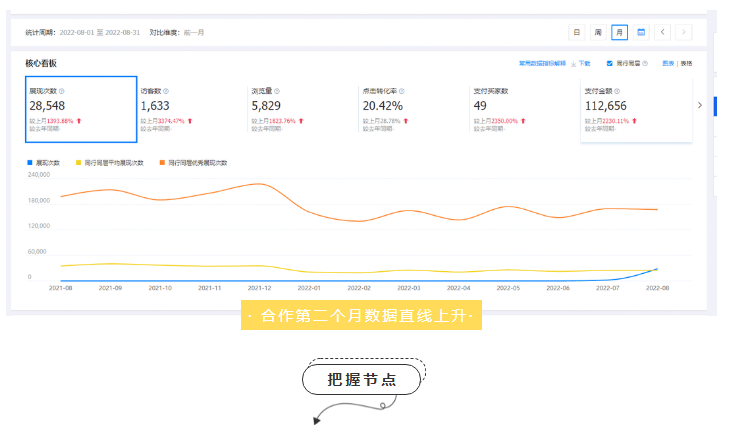Click the download icon beside 下载

573,63
